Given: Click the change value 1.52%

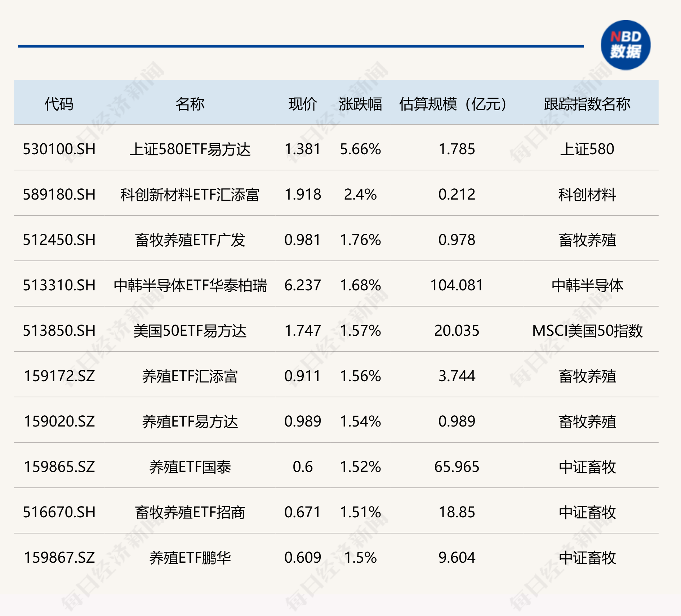Looking at the screenshot, I should (x=360, y=467).
